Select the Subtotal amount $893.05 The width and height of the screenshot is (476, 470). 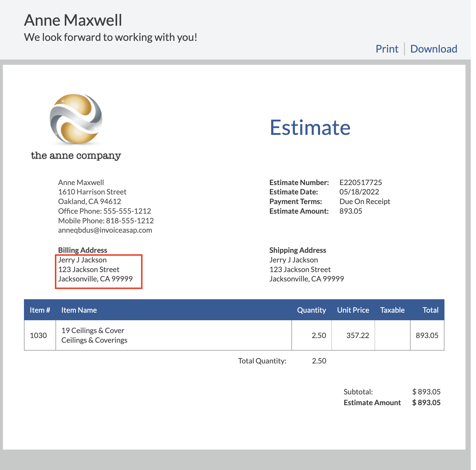coord(426,391)
